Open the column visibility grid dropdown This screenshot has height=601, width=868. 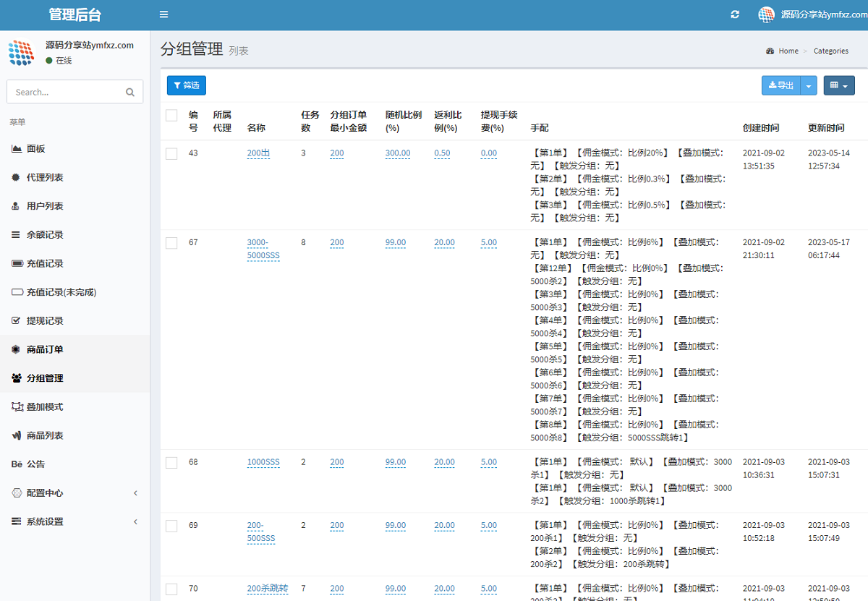click(838, 85)
